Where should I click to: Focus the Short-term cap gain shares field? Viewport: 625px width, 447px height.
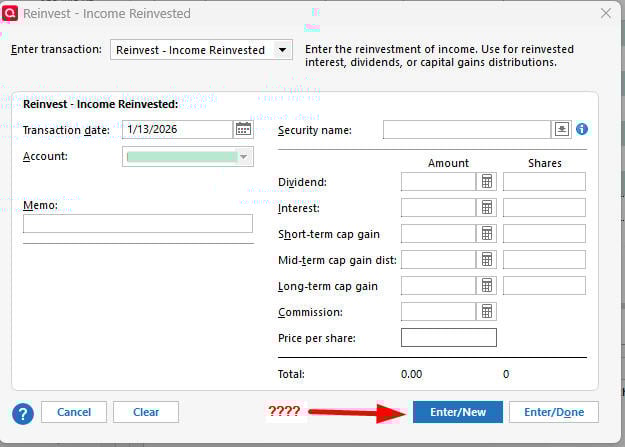[544, 233]
